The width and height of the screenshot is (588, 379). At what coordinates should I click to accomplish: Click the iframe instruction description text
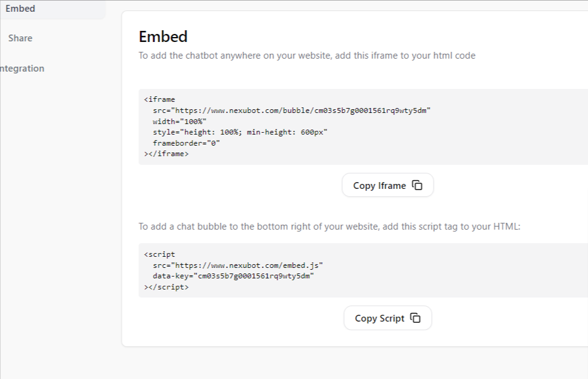tap(307, 56)
